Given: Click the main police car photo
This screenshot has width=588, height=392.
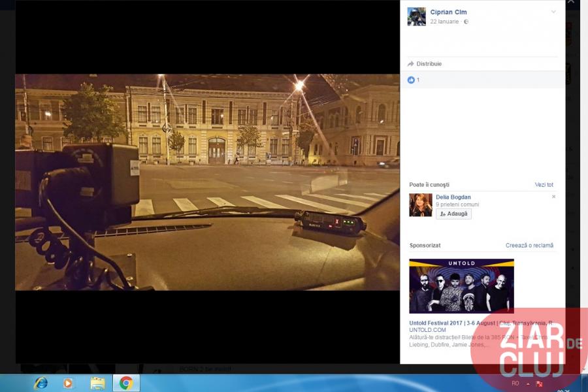Looking at the screenshot, I should click(207, 182).
